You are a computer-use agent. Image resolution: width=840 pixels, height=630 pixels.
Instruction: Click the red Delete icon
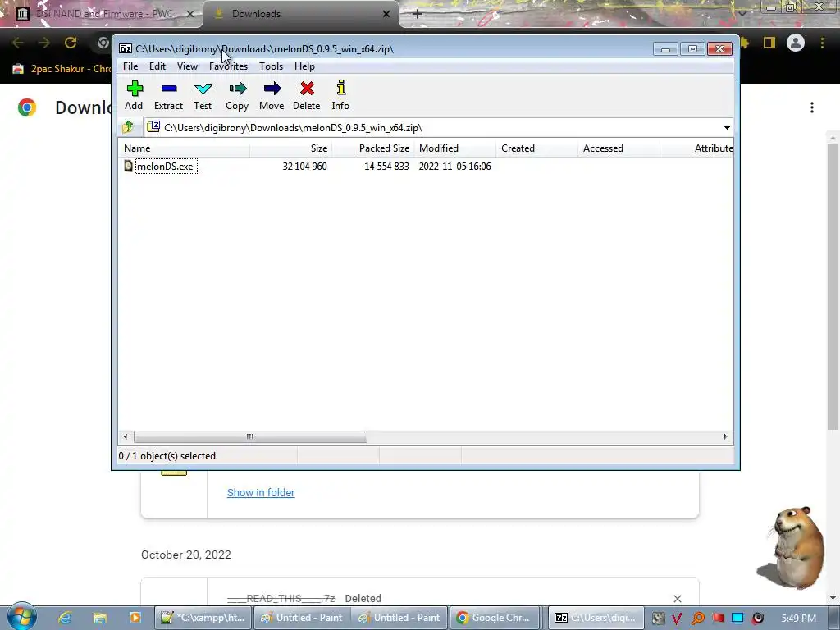coord(307,89)
